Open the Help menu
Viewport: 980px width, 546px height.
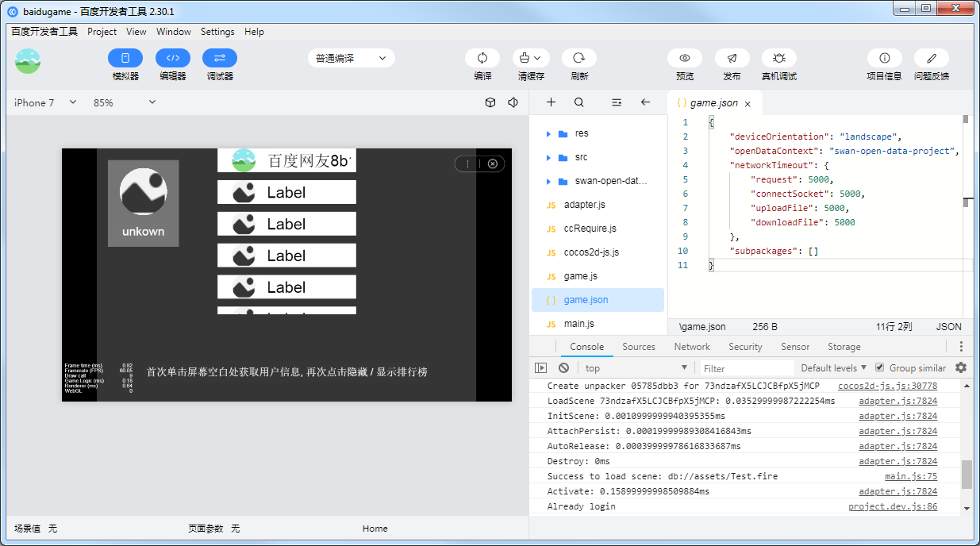tap(254, 32)
